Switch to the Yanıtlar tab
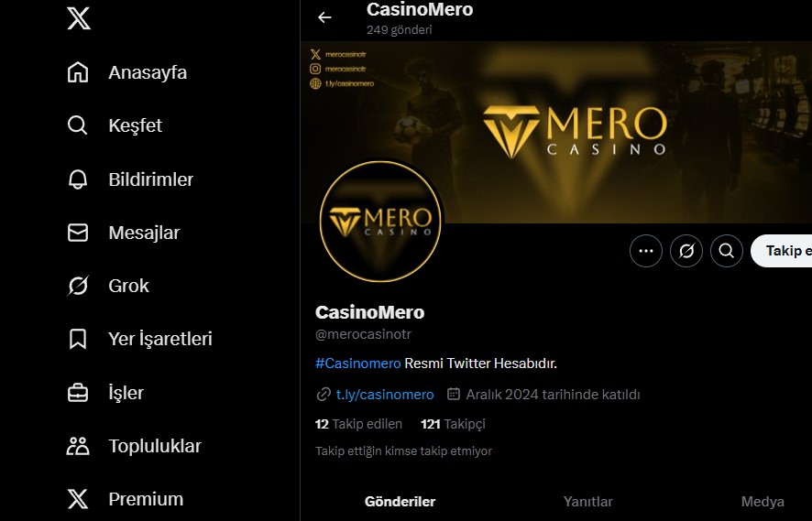 (x=587, y=502)
